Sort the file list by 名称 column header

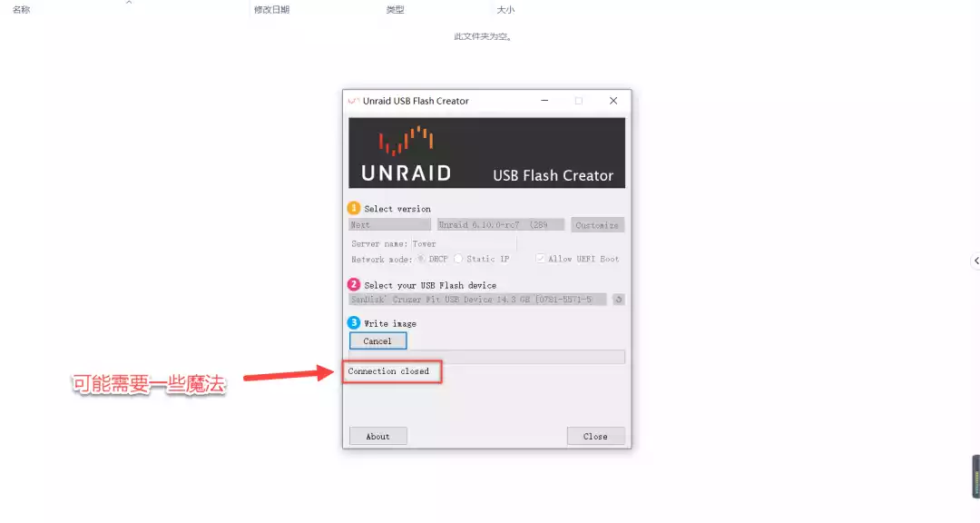tap(21, 9)
